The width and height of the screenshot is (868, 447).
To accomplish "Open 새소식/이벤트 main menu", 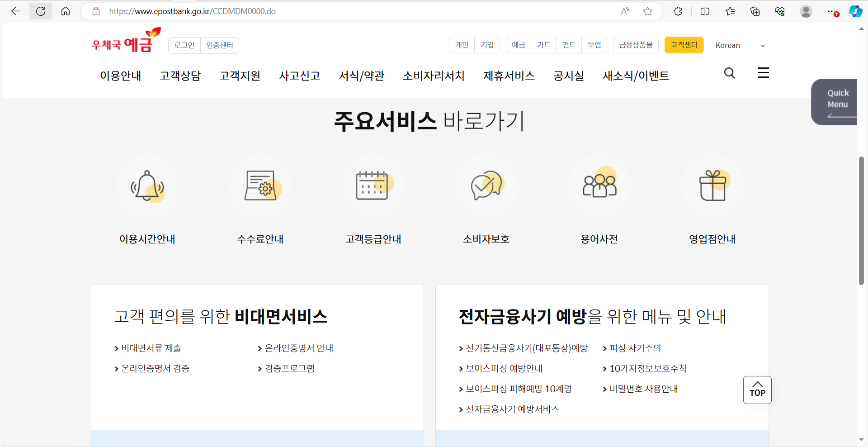I will [636, 76].
